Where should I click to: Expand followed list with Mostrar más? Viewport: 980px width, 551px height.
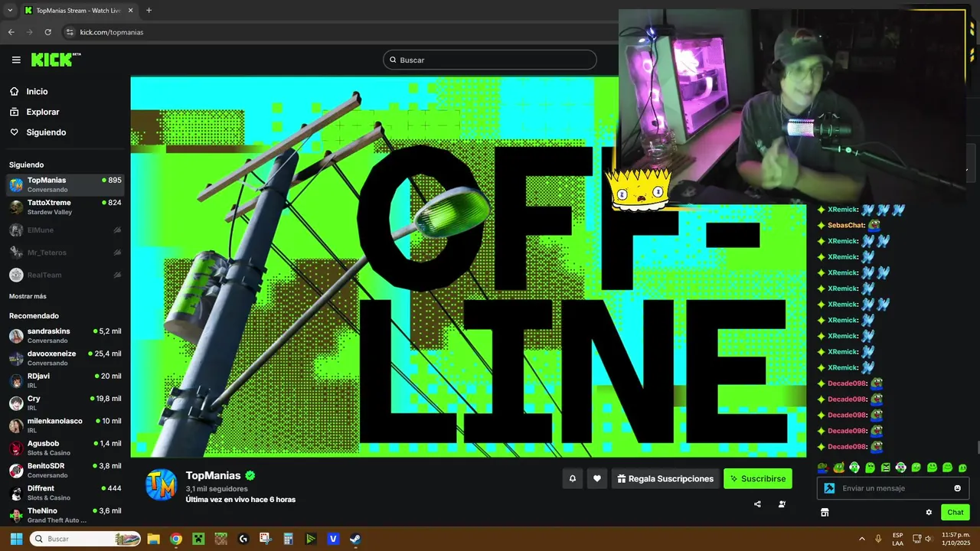[28, 296]
